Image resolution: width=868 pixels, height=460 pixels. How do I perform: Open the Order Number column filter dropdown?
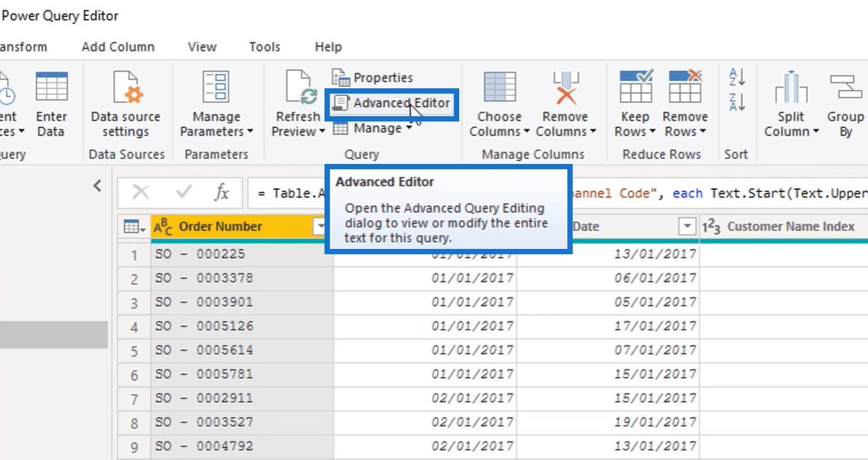pos(321,227)
